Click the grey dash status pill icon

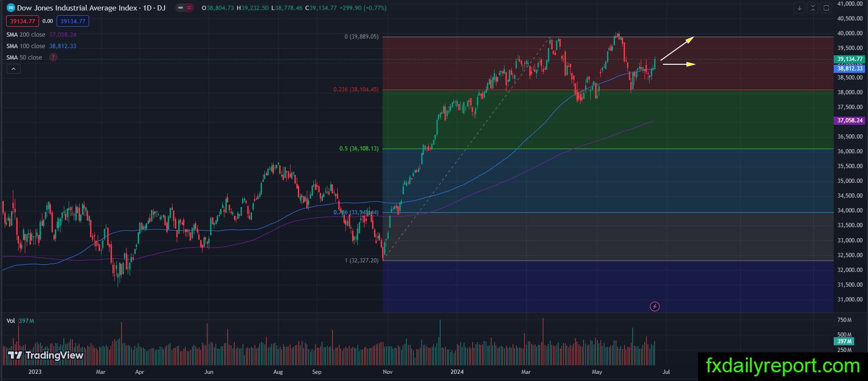180,8
